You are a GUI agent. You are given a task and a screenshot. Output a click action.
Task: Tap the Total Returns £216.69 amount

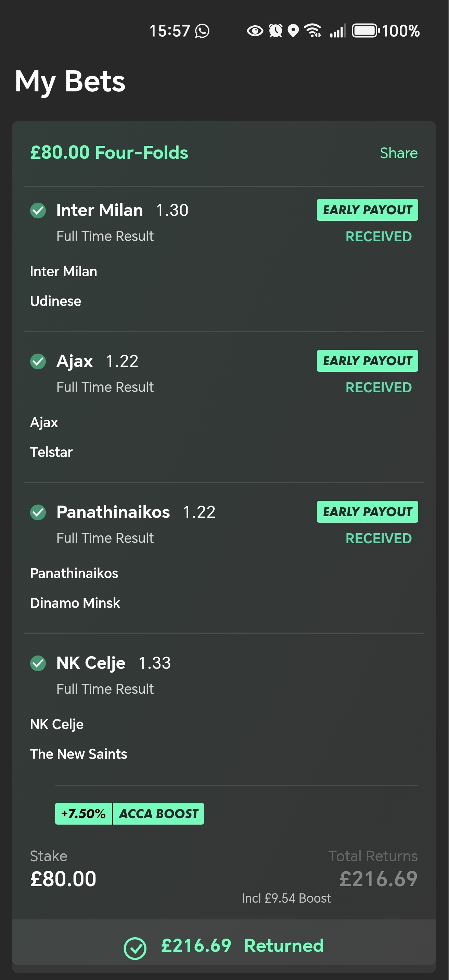pos(378,879)
